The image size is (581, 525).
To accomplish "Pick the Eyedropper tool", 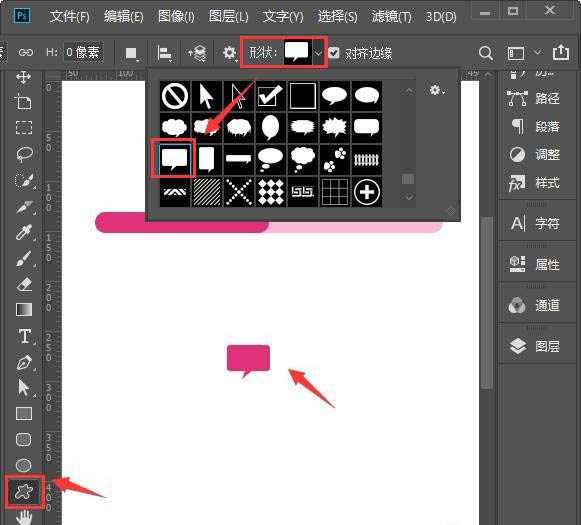I will 24,232.
